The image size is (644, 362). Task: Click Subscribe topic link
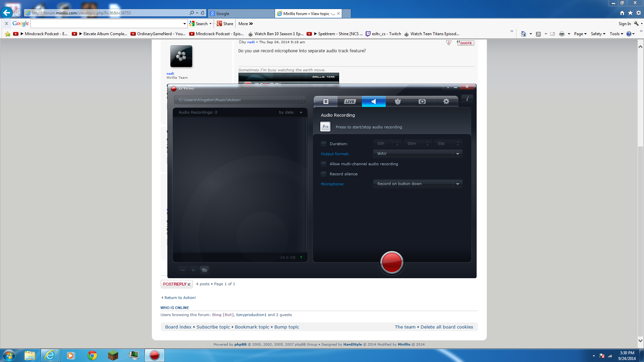click(x=213, y=327)
